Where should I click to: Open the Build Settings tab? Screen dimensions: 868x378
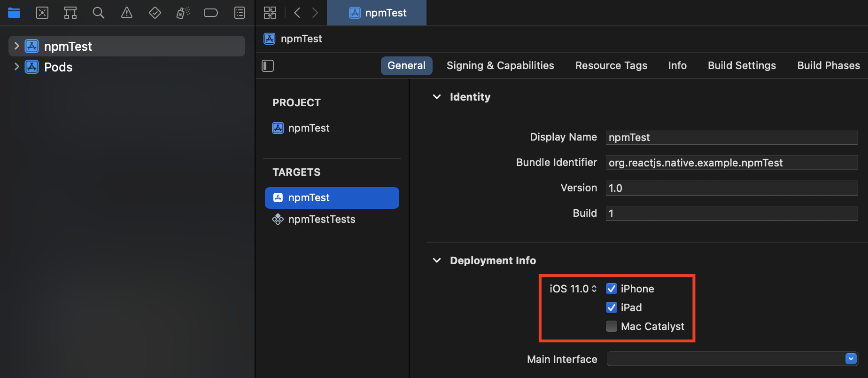click(x=742, y=66)
